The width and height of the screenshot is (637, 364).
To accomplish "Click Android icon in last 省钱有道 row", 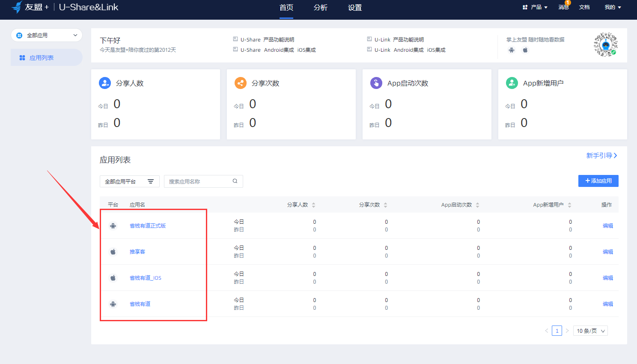I will click(113, 304).
